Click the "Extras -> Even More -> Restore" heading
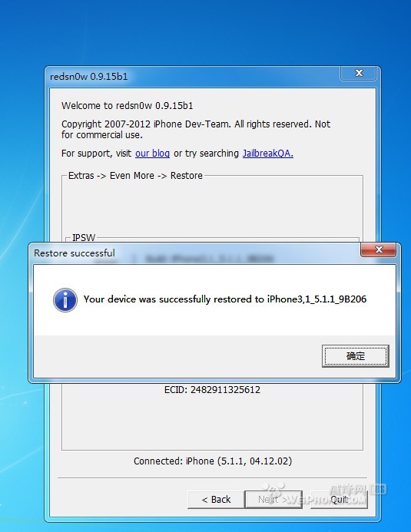Image resolution: width=411 pixels, height=532 pixels. coord(135,175)
